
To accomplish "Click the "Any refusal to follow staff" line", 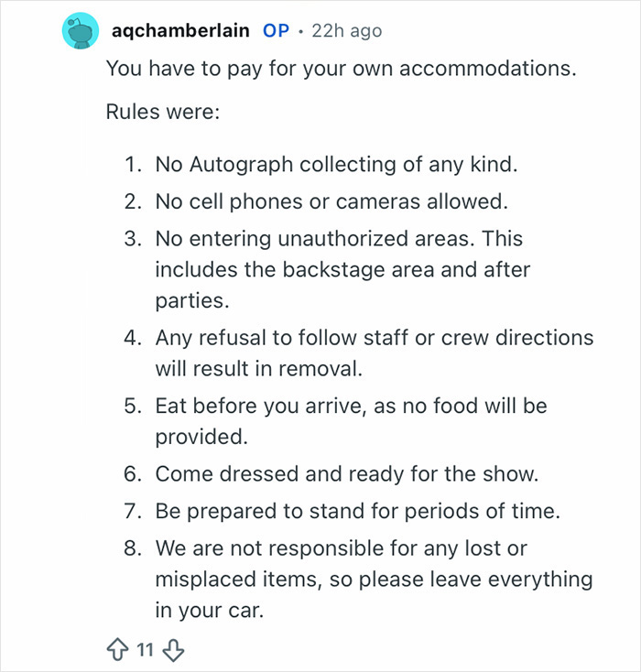I will click(x=374, y=337).
